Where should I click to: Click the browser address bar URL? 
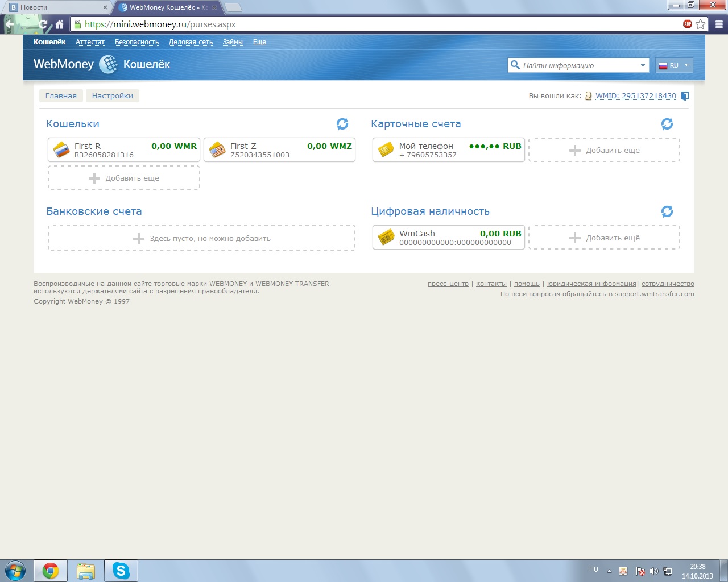pos(160,24)
